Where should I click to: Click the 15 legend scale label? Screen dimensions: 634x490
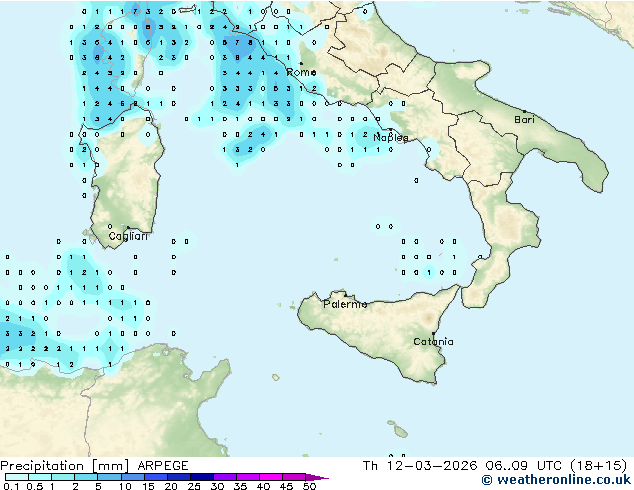[148, 486]
